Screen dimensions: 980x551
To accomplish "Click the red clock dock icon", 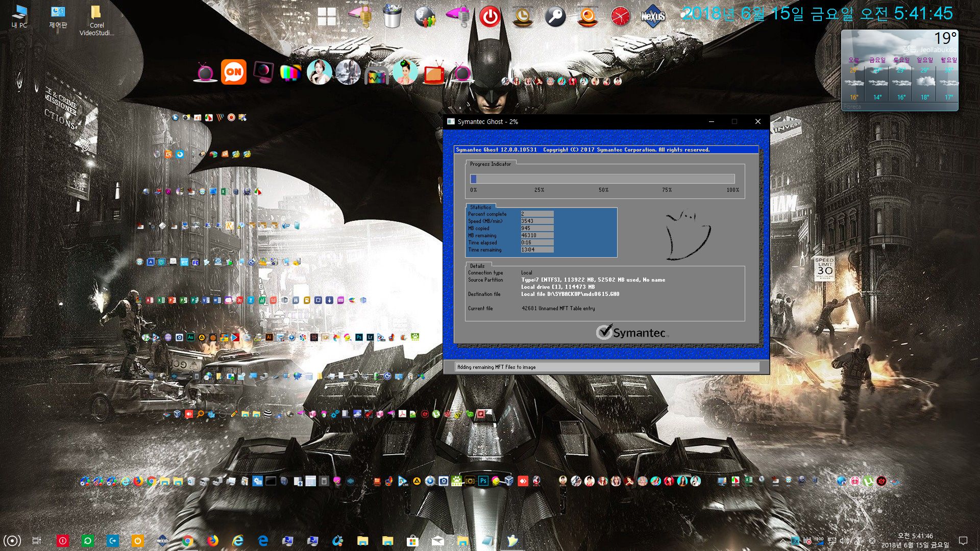I will (620, 17).
